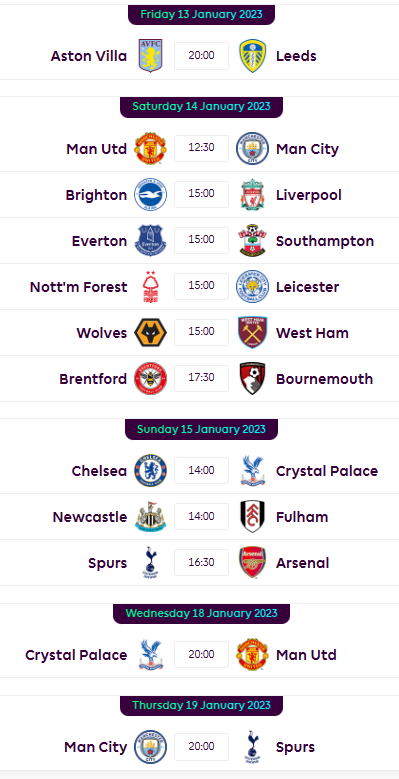Select the Wolves wolf-head badge
Viewport: 399px width, 779px height.
(x=151, y=332)
